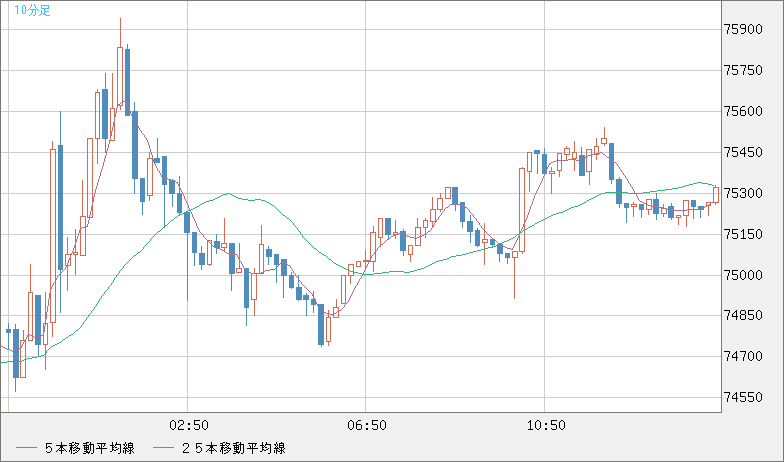Click the last candlestick at the right edge

716,195
